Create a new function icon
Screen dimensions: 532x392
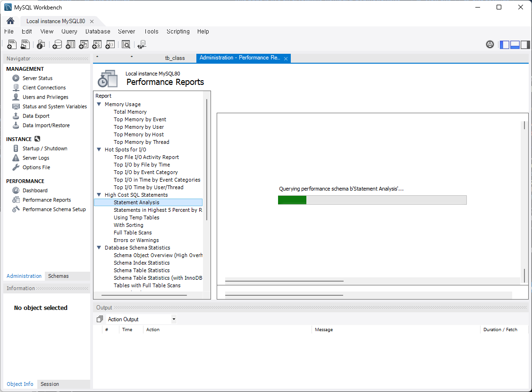(x=110, y=44)
